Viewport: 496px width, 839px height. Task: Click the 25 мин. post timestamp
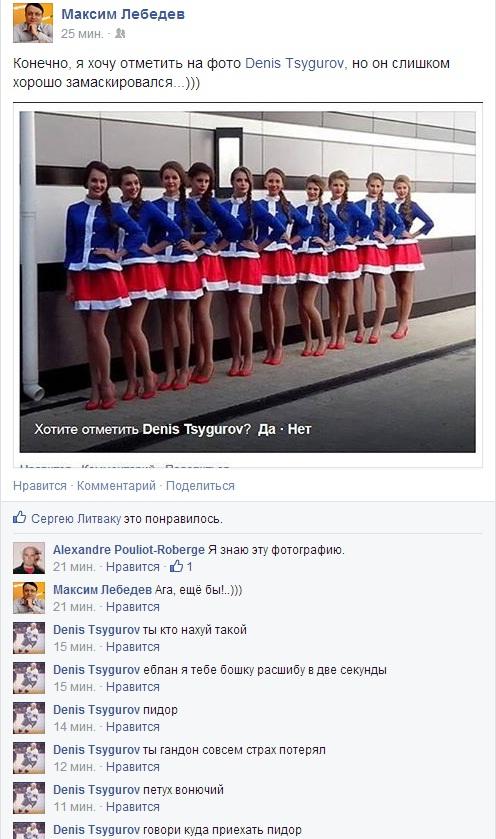(x=82, y=34)
